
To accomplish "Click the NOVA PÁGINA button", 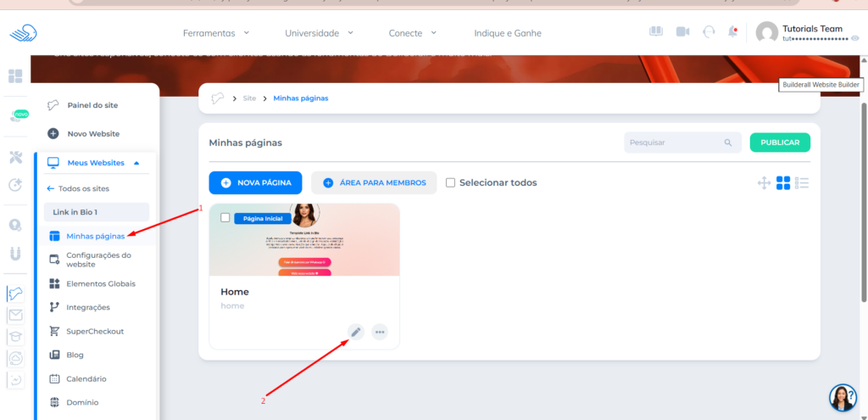I will [256, 182].
